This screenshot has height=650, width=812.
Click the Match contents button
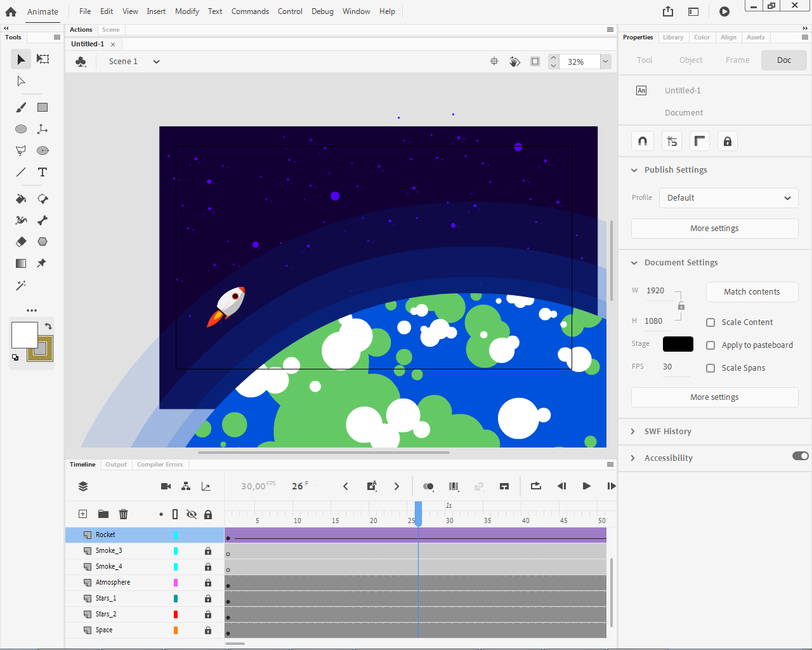tap(752, 292)
